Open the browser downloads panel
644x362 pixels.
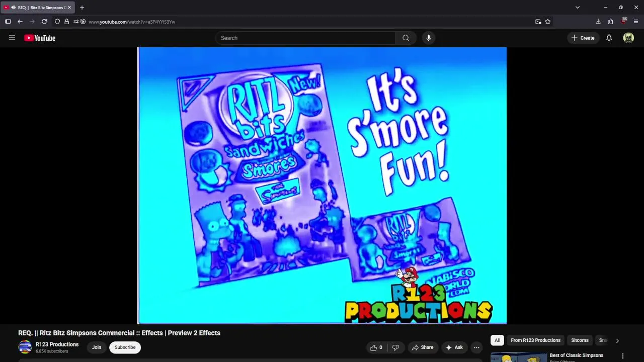[x=598, y=22]
